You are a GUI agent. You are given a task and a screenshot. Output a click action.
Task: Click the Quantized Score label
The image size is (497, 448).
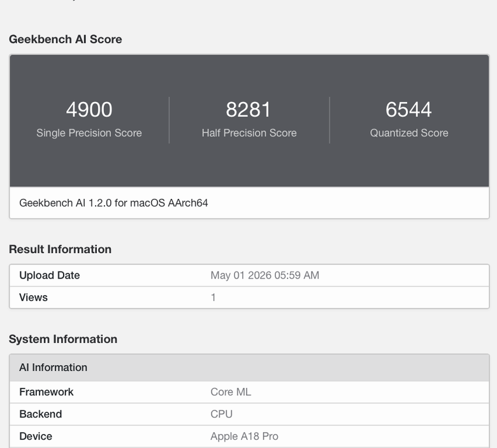point(409,133)
